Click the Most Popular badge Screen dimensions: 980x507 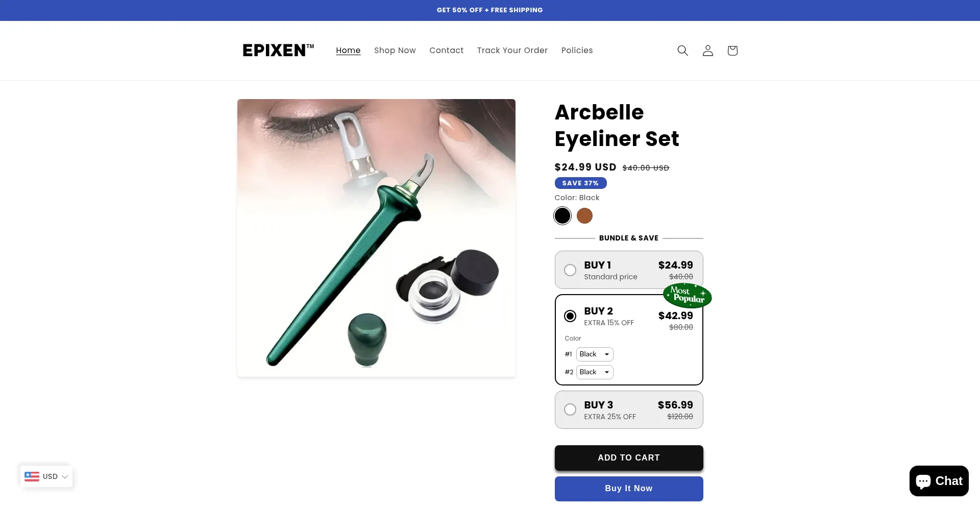tap(687, 296)
